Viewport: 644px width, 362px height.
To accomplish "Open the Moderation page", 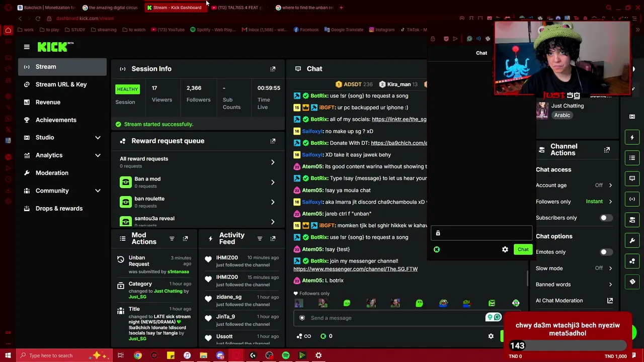I will (62, 173).
